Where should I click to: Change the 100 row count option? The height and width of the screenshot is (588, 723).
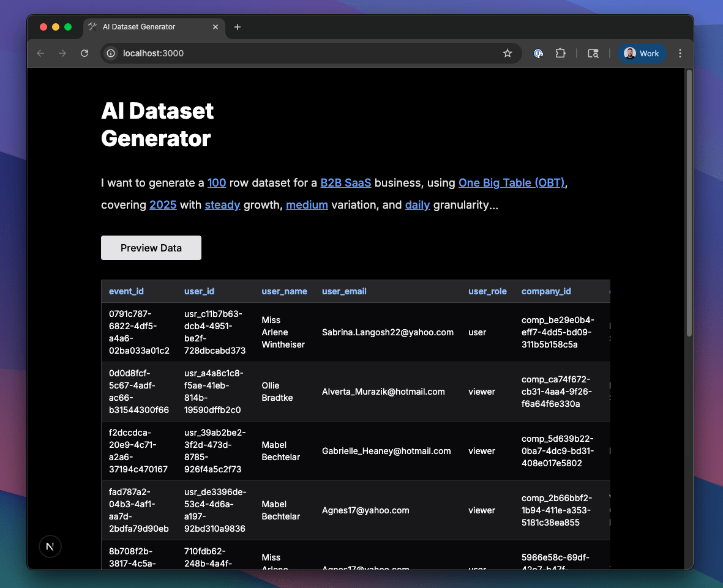217,182
